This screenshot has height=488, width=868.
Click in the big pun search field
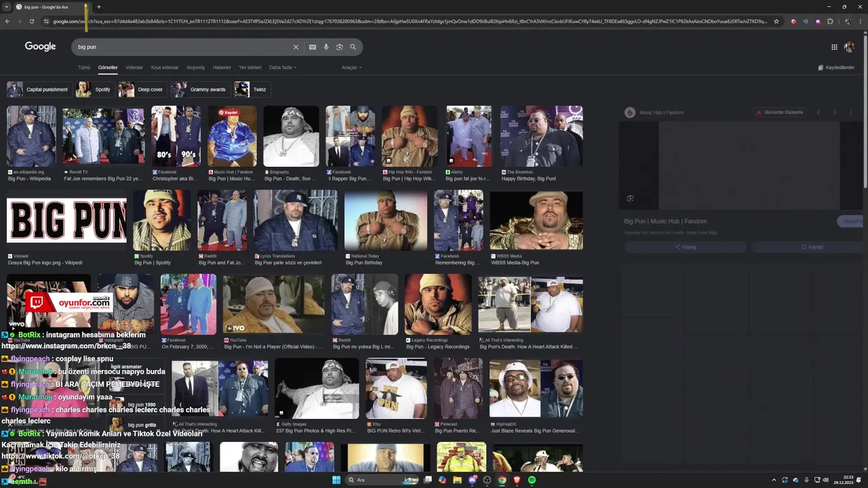click(x=183, y=47)
